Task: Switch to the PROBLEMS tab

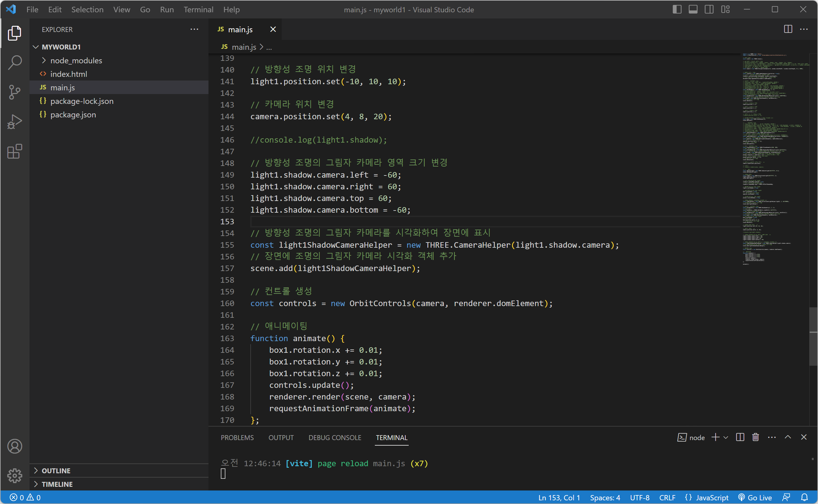Action: click(x=237, y=437)
